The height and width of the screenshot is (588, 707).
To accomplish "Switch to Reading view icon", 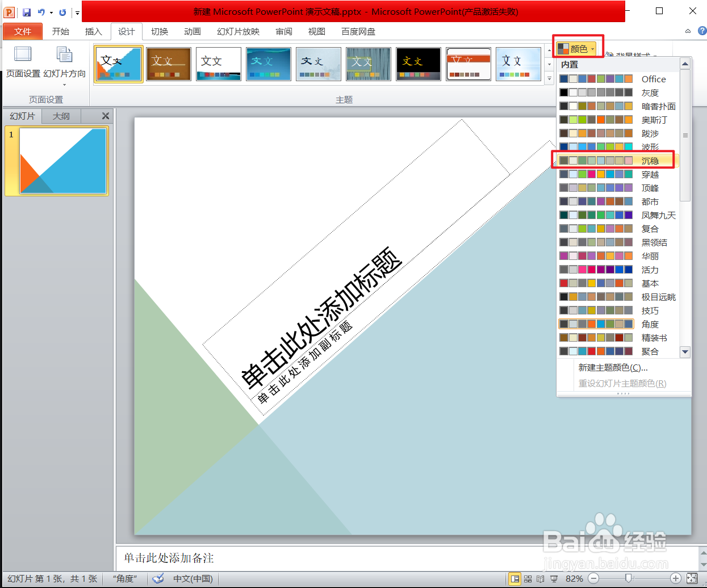I will [x=541, y=578].
